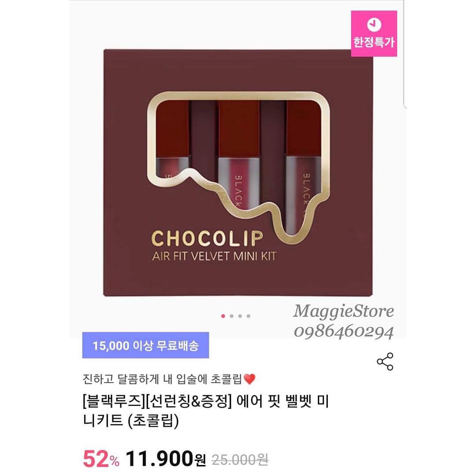The height and width of the screenshot is (476, 476).
Task: Go to the second image indicator dot
Action: coord(232,316)
